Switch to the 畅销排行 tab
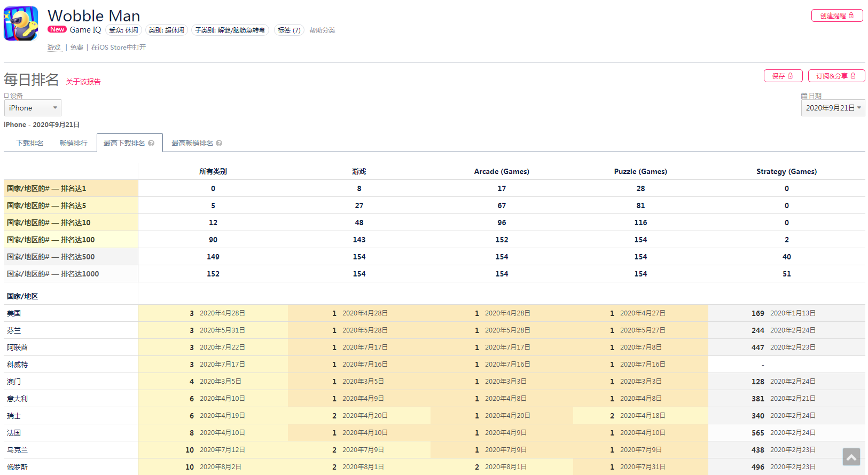This screenshot has width=868, height=475. tap(74, 143)
